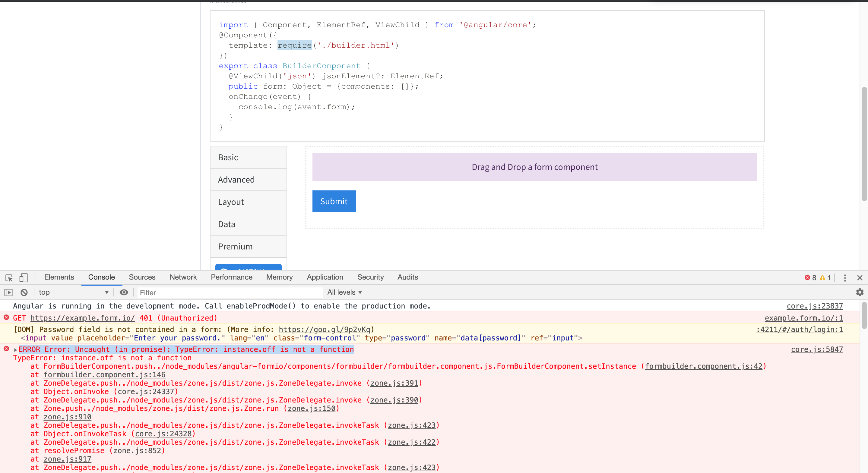The height and width of the screenshot is (473, 868).
Task: Click the yellow warning count badge
Action: coord(825,277)
